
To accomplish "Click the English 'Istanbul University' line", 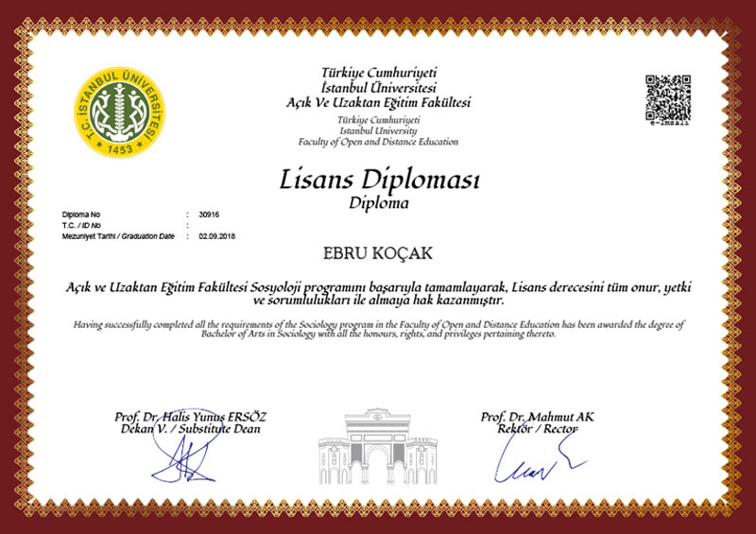I will [x=378, y=130].
